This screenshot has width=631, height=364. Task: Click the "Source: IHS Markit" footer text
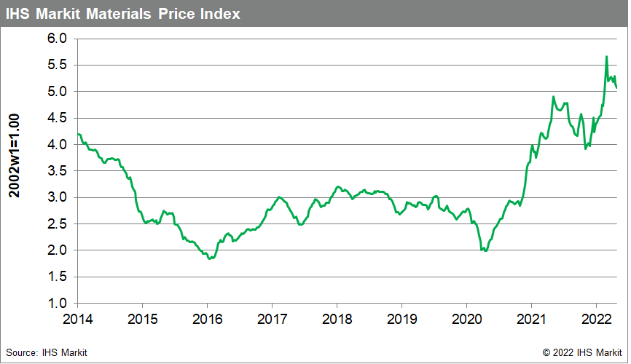click(47, 352)
